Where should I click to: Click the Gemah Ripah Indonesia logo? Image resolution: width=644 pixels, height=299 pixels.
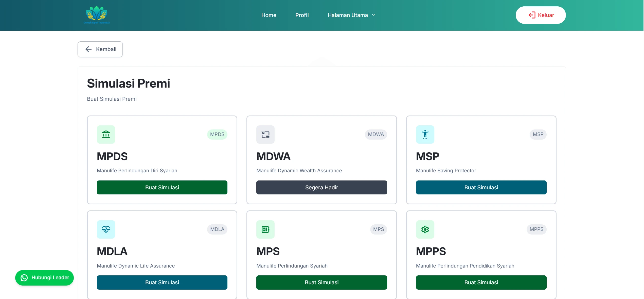(97, 15)
